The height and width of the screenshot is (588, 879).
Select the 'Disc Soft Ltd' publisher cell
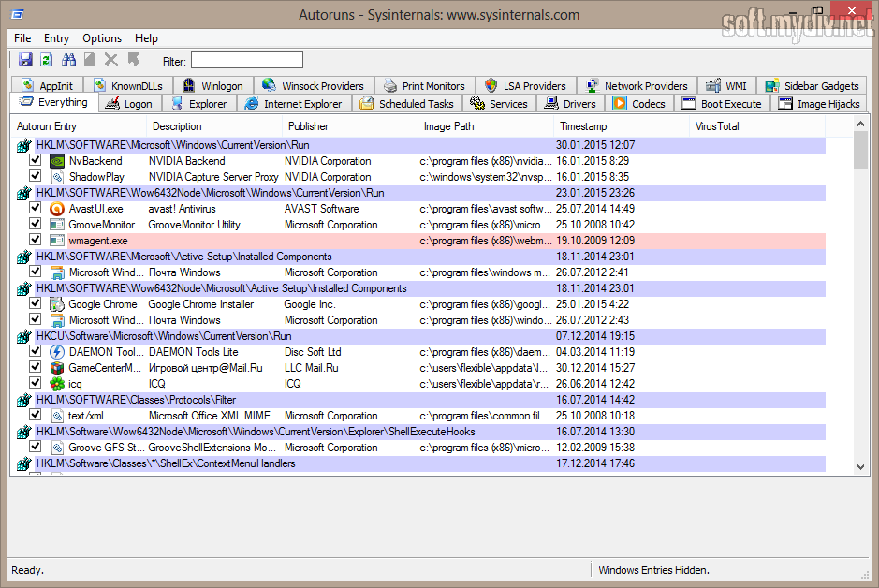(x=313, y=352)
